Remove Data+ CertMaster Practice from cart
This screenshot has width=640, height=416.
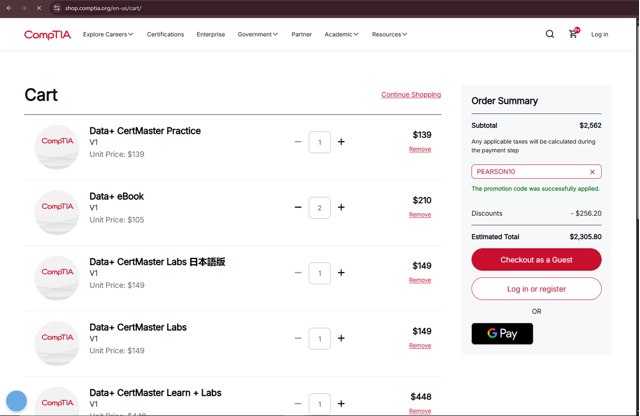tap(420, 149)
